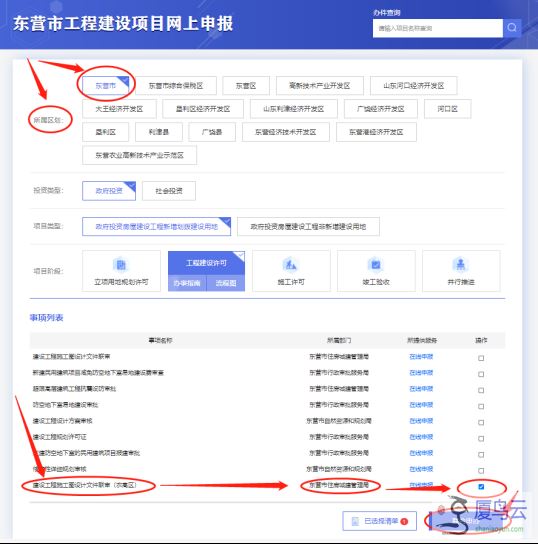Select the 并行推进 stage icon
The height and width of the screenshot is (544, 538).
tap(461, 265)
